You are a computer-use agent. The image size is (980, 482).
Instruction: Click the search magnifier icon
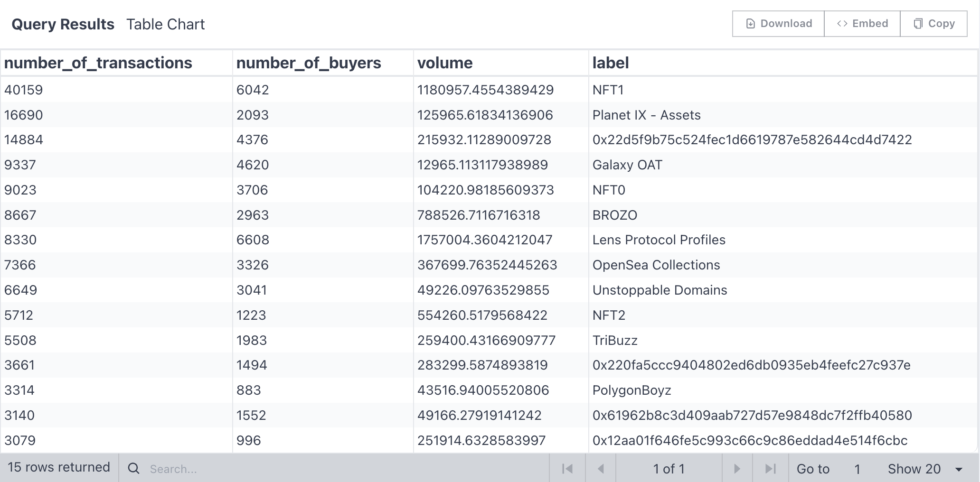(x=134, y=469)
